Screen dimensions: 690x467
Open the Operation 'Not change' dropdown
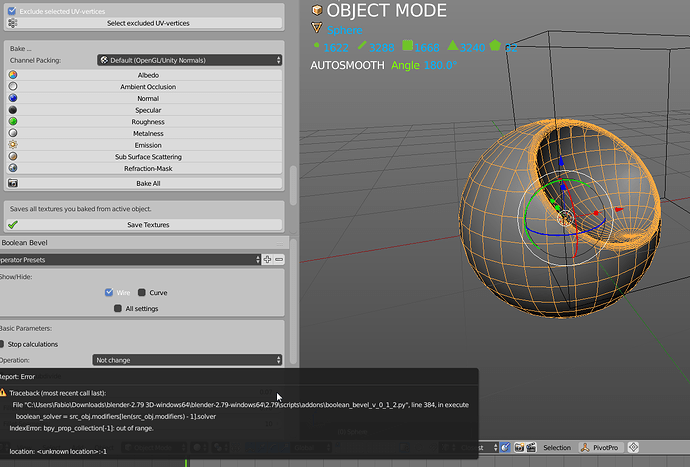click(187, 360)
